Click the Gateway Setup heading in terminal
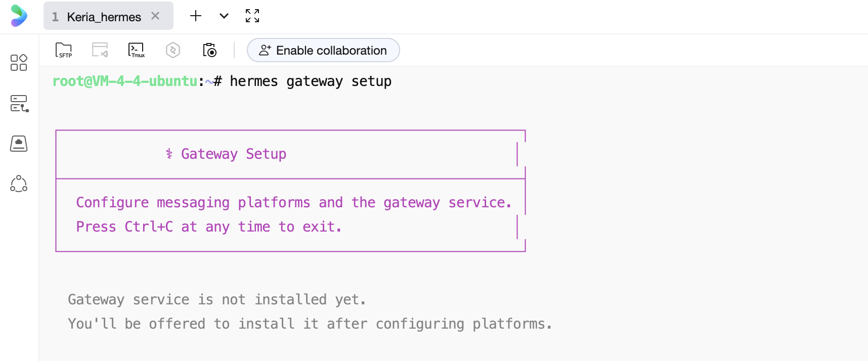This screenshot has width=868, height=361. coord(233,154)
